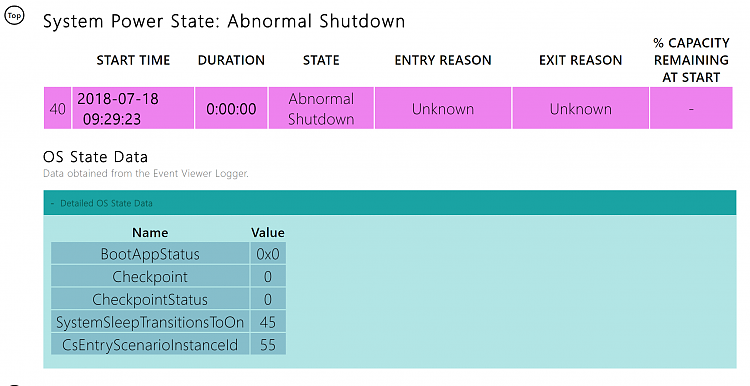Click the Abnormal Shutdown state cell
Screen dimensions: 750x386
[x=321, y=108]
